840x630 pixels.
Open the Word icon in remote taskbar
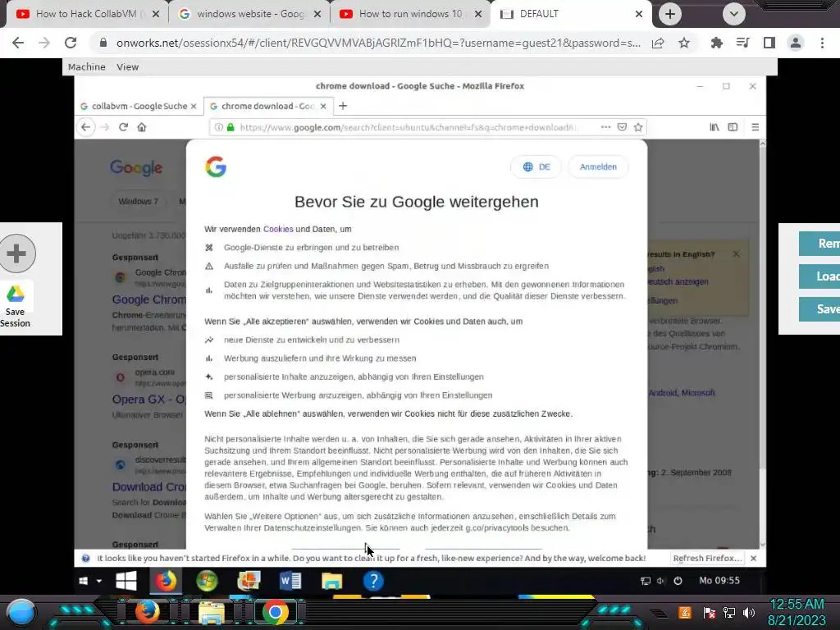point(290,581)
